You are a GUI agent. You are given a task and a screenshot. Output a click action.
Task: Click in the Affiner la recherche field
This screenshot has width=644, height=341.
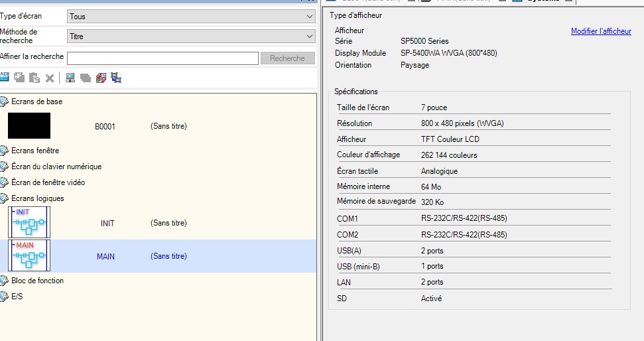click(x=162, y=58)
